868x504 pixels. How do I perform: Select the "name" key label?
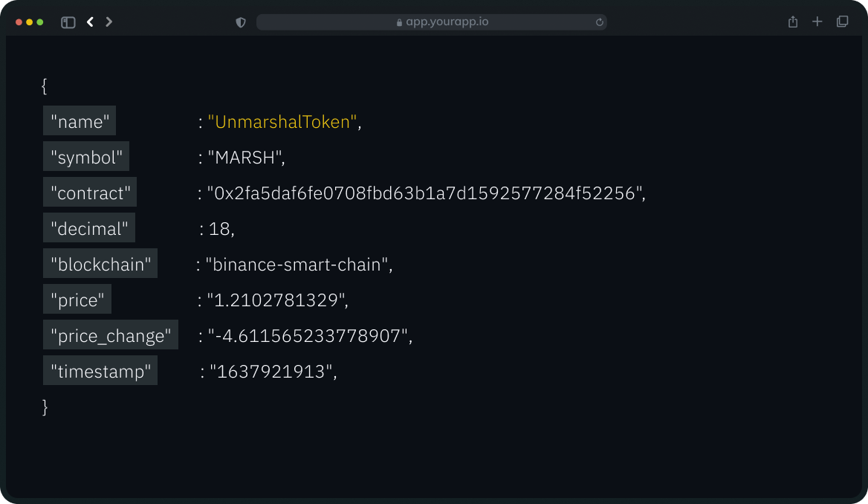point(80,122)
